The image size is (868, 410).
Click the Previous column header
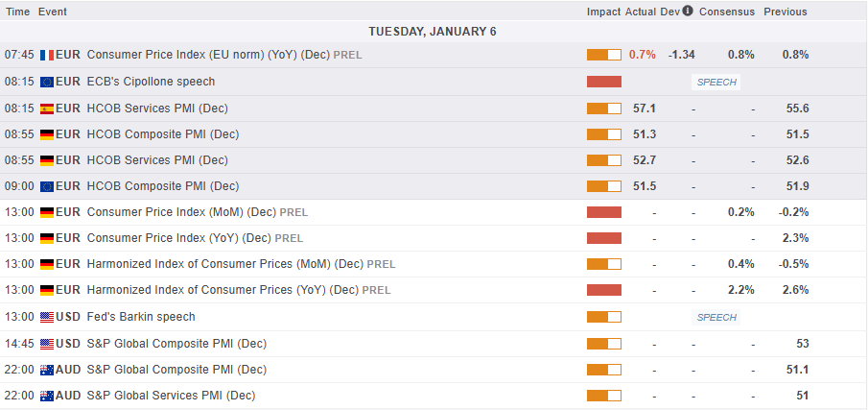click(x=786, y=12)
